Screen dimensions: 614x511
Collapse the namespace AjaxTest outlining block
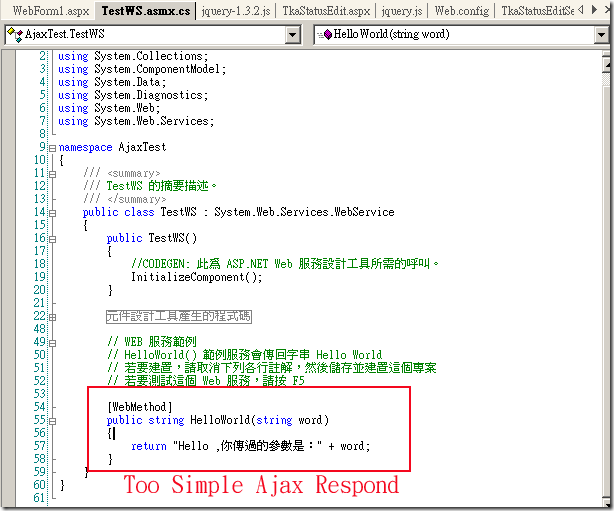52,147
